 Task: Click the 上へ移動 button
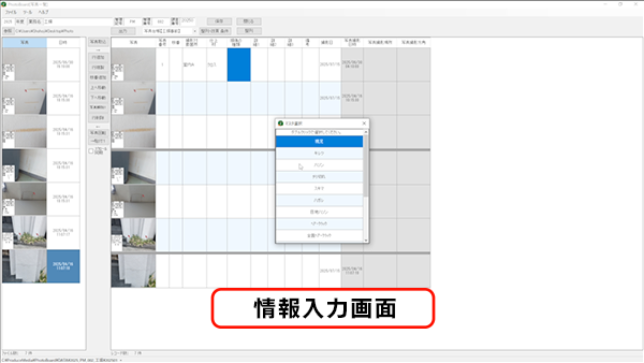98,88
